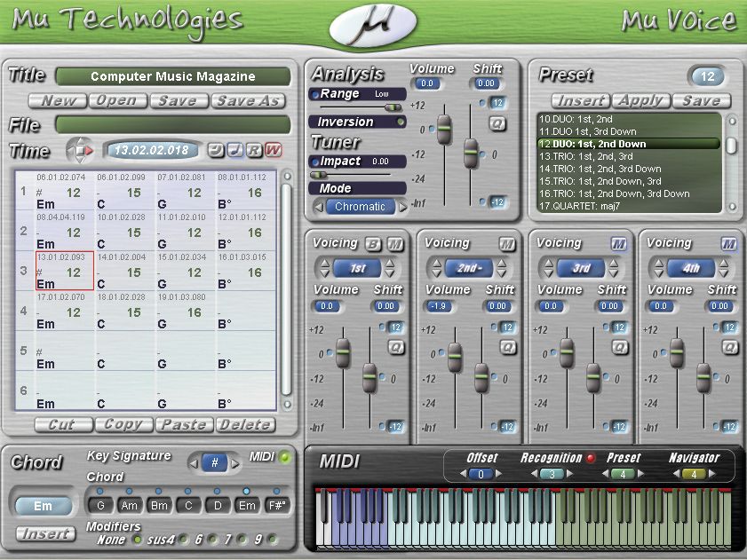Click the Impact slider in Tuner
The image size is (747, 560).
[x=319, y=175]
